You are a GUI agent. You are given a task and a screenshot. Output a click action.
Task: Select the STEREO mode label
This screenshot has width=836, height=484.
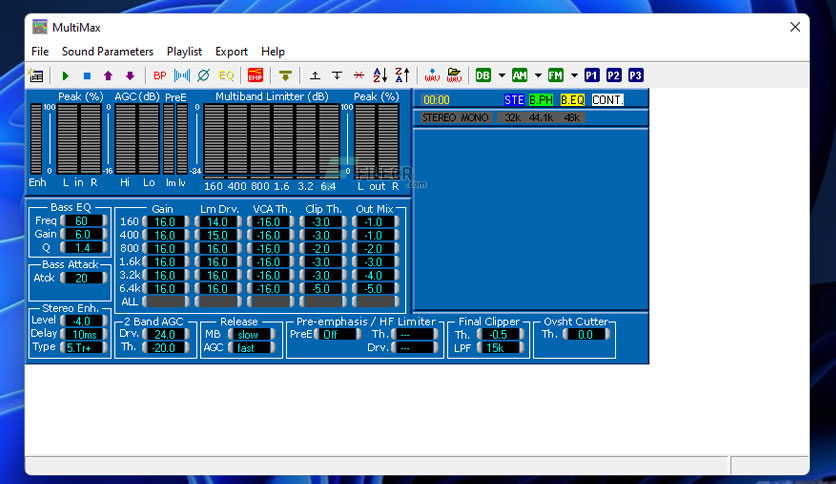439,118
